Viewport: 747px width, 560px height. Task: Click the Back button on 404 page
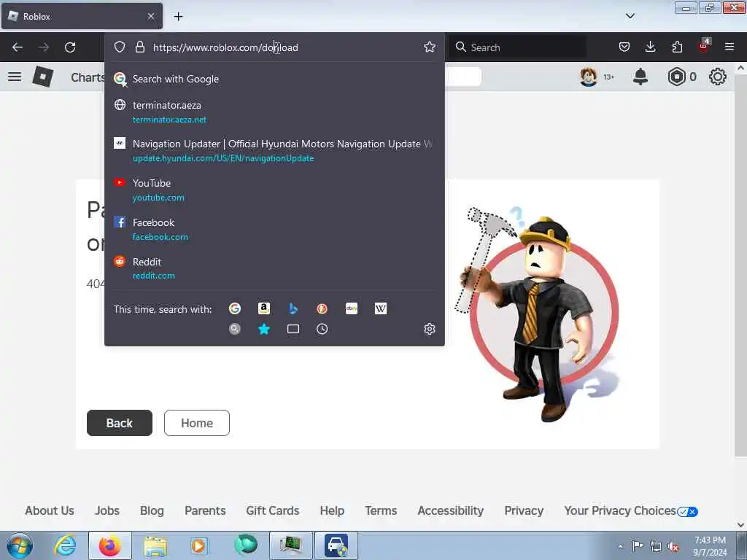[120, 423]
